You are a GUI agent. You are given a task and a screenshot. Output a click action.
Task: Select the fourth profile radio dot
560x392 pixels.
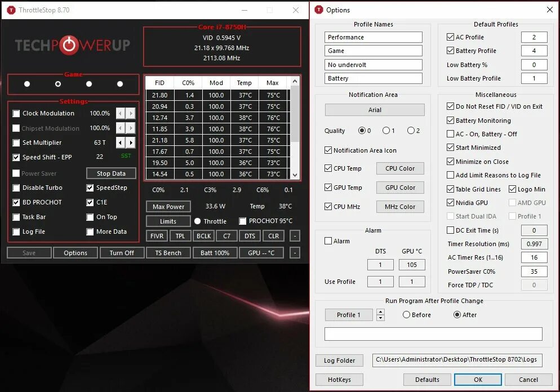pyautogui.click(x=120, y=84)
